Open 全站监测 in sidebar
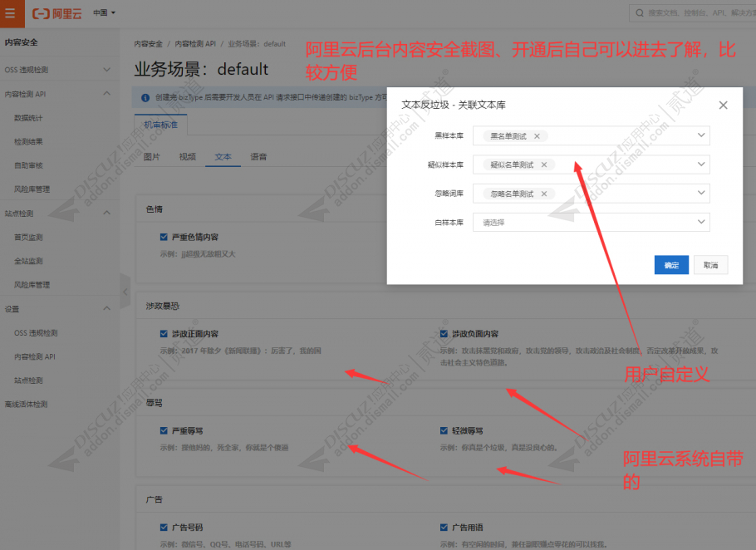Image resolution: width=756 pixels, height=550 pixels. pos(28,261)
